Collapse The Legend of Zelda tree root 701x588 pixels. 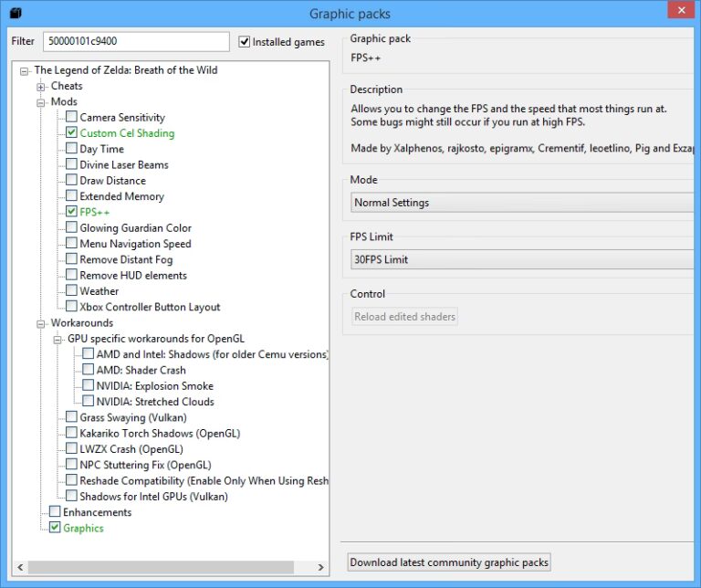click(24, 71)
